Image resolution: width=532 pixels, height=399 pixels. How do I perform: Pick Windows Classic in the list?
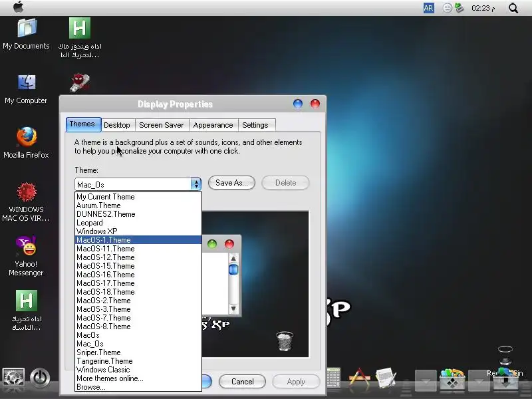[x=138, y=370]
